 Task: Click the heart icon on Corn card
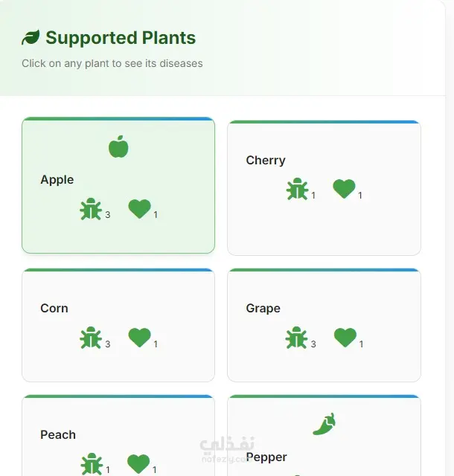pyautogui.click(x=139, y=338)
